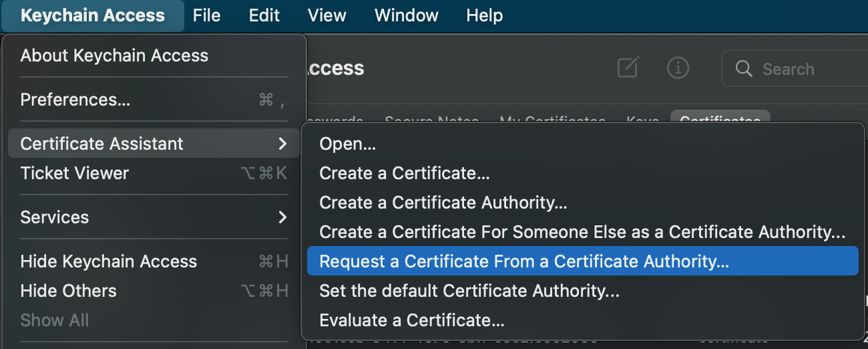
Task: Select Hide Keychain Access
Action: (109, 261)
